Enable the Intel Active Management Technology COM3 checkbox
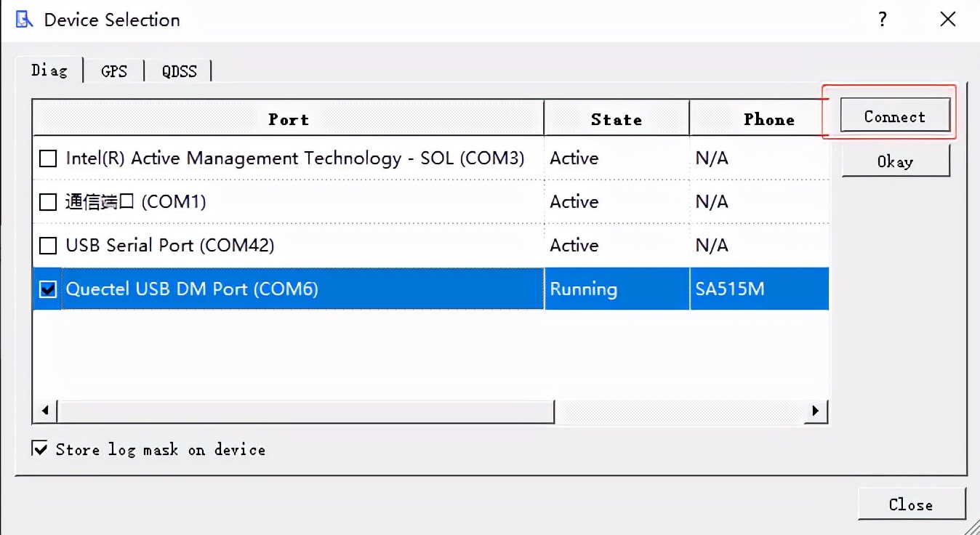This screenshot has width=980, height=535. 47,158
